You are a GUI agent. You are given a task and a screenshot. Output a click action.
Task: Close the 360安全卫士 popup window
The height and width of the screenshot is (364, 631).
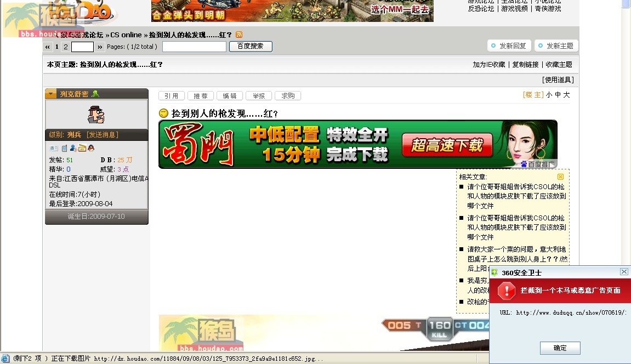[x=624, y=272]
